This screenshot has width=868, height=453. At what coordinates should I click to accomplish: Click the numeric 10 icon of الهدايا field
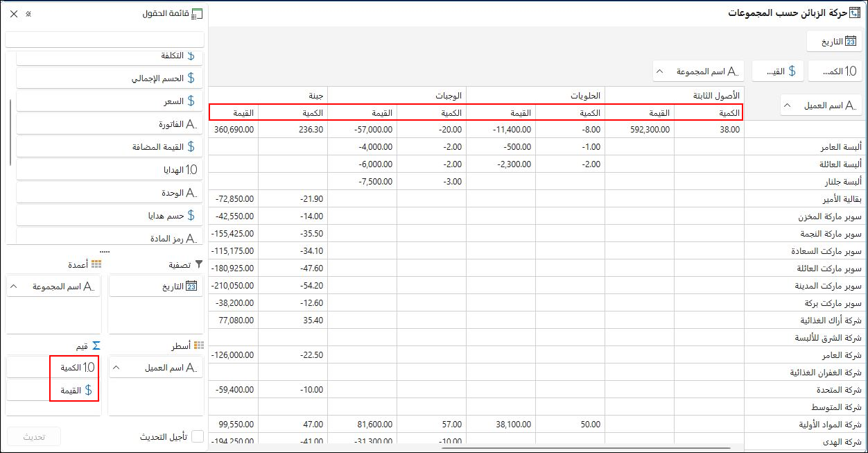192,170
